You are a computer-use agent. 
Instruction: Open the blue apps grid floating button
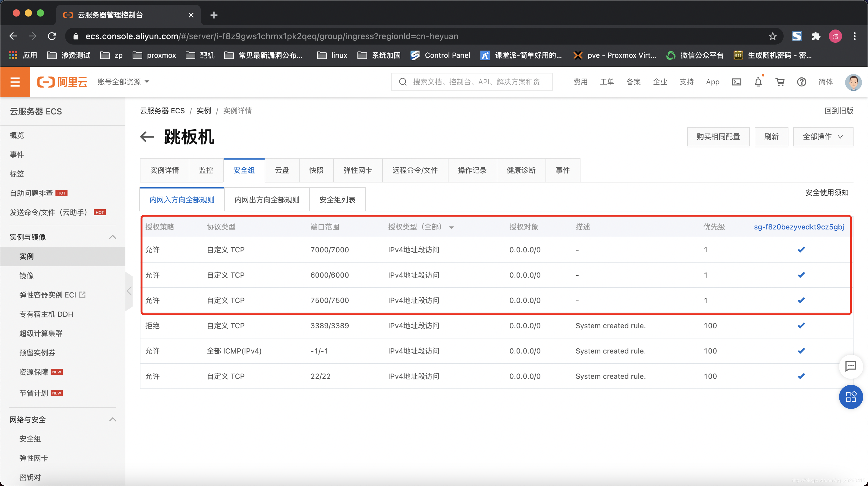click(x=851, y=397)
